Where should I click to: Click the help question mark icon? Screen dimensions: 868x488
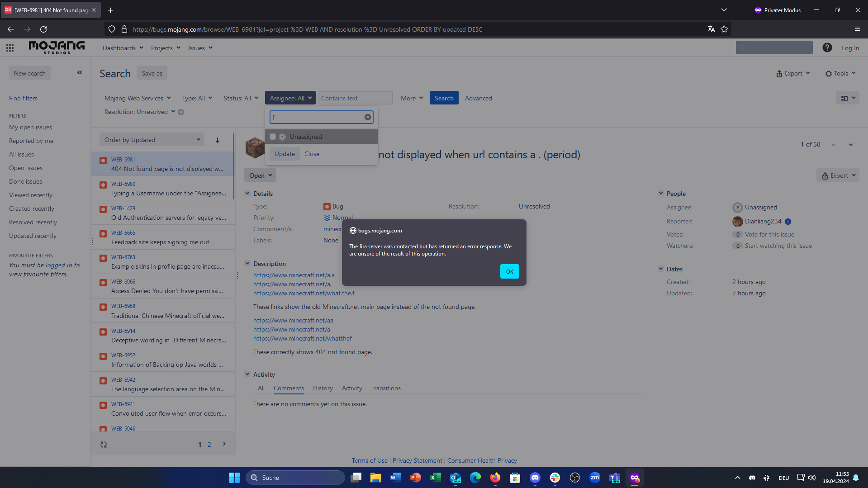pyautogui.click(x=827, y=47)
